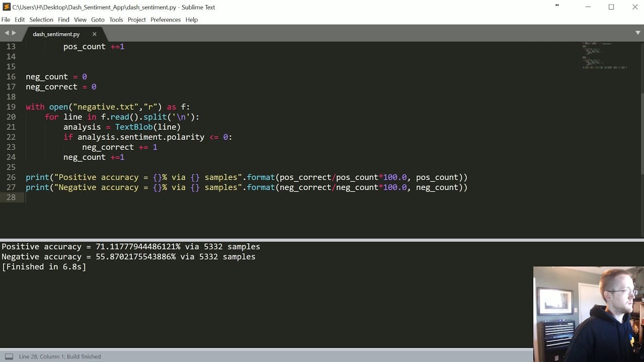Click analysis.sentiment.polarity on line 22

(x=141, y=137)
